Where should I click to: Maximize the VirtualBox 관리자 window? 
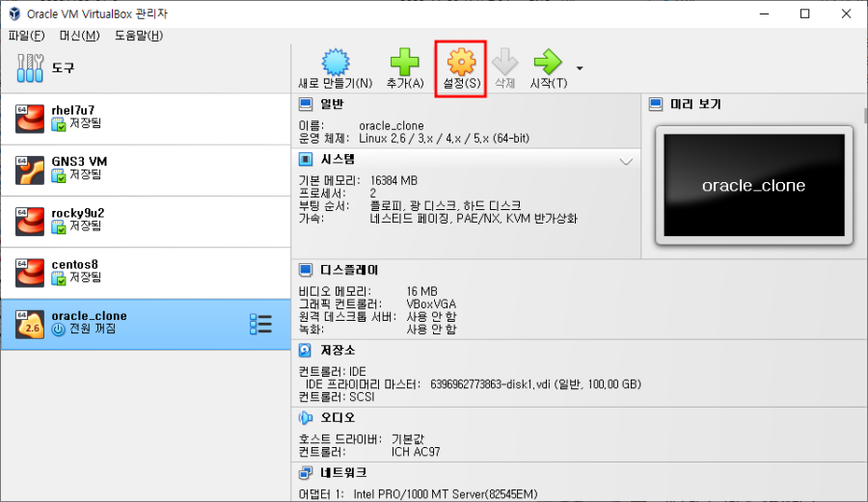(x=805, y=13)
